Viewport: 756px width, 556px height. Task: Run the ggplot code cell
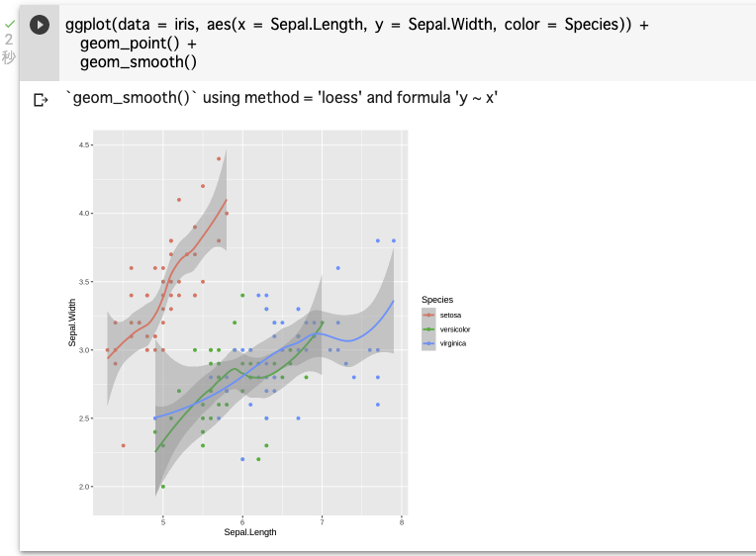(40, 25)
